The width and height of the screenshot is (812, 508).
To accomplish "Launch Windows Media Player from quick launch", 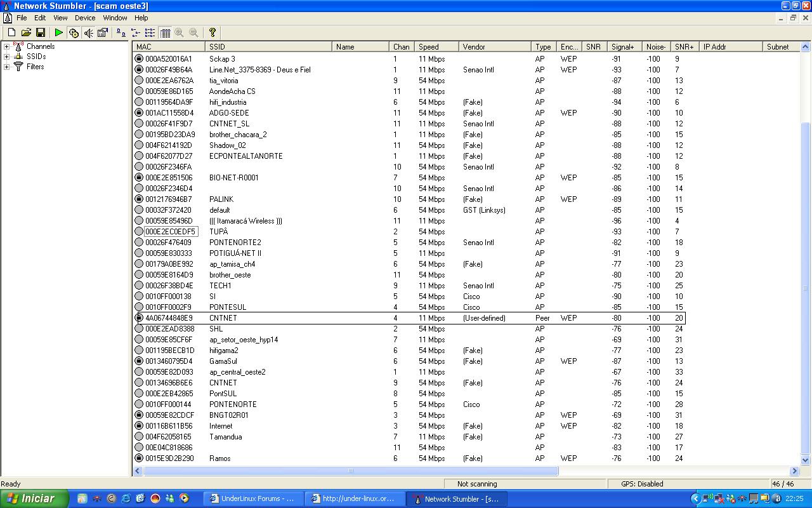I will (184, 499).
